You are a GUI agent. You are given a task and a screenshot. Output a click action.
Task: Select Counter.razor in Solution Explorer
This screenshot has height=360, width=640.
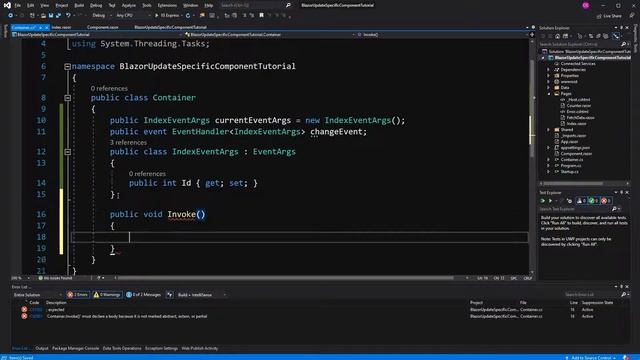[x=579, y=106]
